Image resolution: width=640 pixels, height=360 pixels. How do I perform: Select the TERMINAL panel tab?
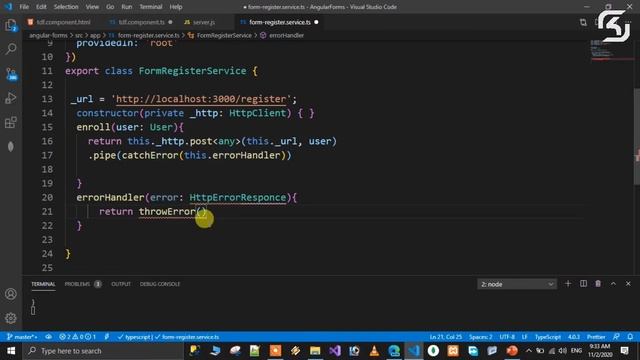pos(43,284)
